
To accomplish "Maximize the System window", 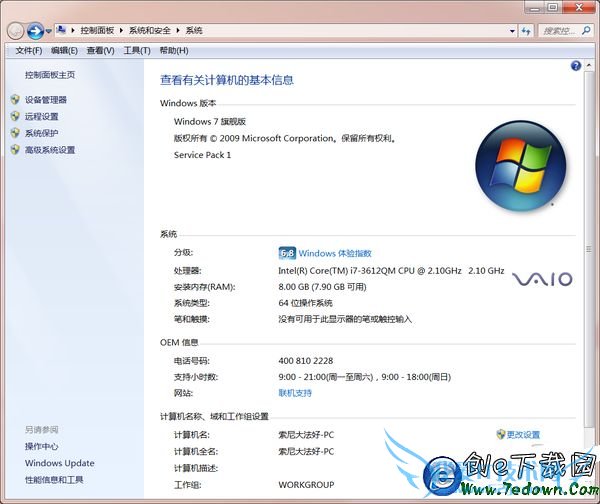I will (553, 7).
